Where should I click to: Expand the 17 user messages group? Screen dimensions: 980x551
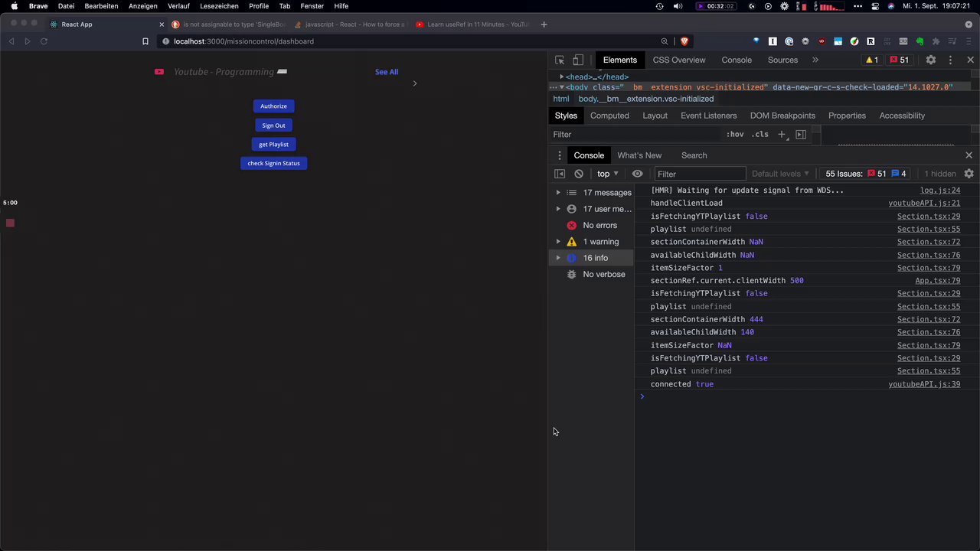coord(558,209)
